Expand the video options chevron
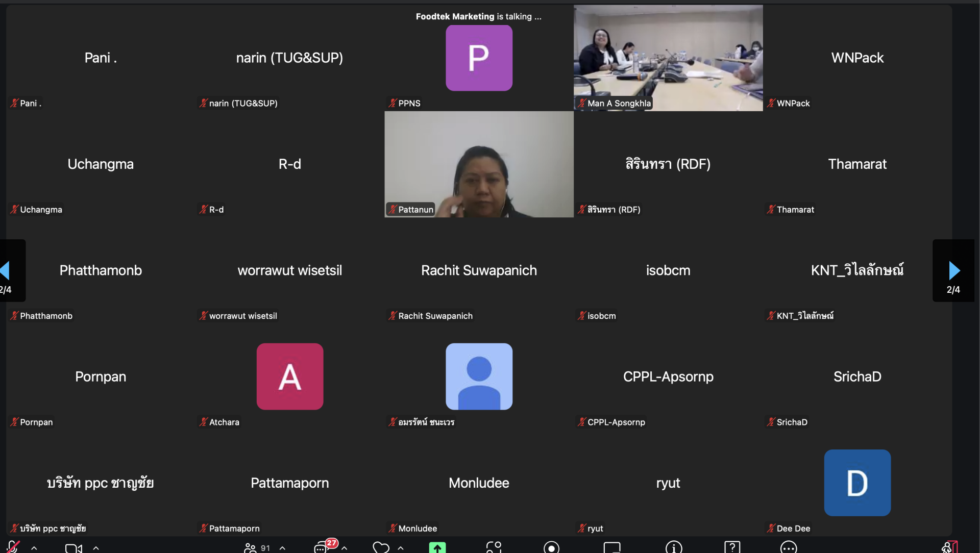Viewport: 980px width, 553px height. click(96, 548)
